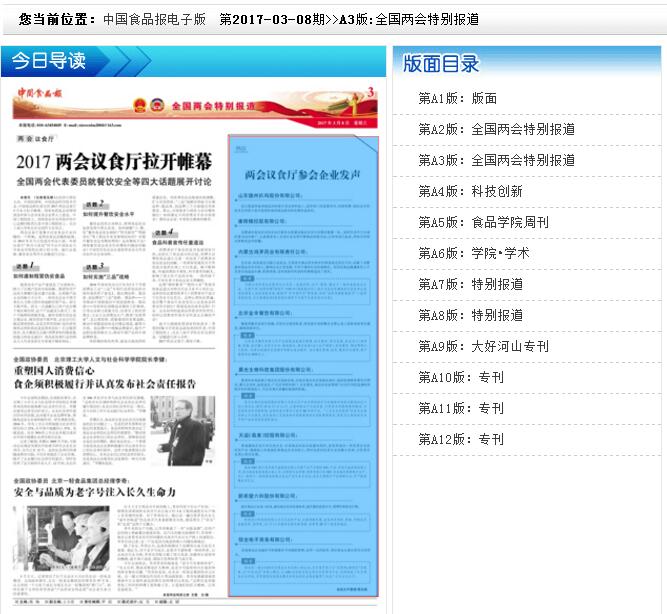Open headline 2017两会议食厅拉开帷幕 article
667x614 pixels.
tap(114, 162)
